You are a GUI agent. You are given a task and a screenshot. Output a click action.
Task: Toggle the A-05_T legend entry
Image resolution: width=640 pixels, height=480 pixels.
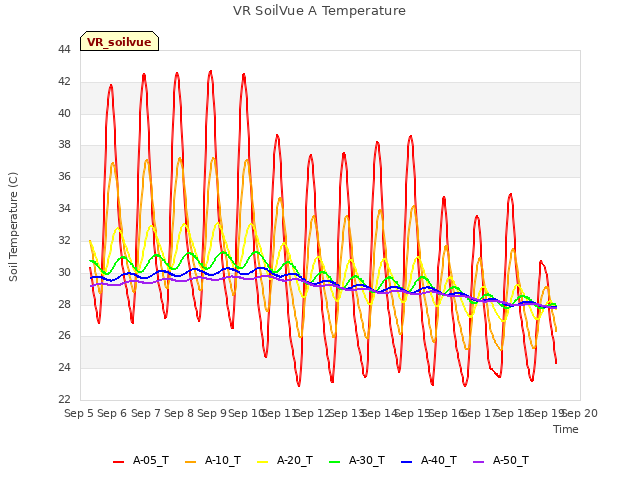click(141, 461)
